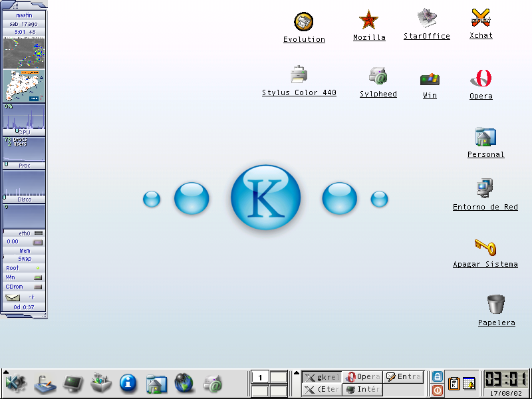532x399 pixels.
Task: Open the blue info help icon in the panel
Action: (x=128, y=384)
